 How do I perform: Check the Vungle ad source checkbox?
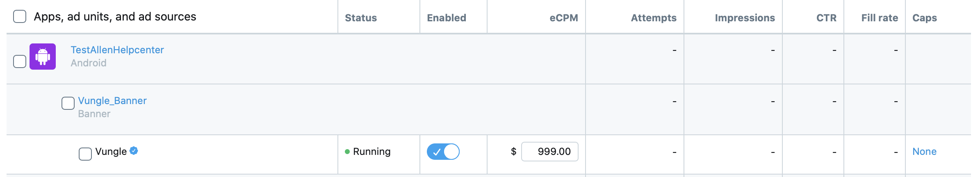coord(85,154)
